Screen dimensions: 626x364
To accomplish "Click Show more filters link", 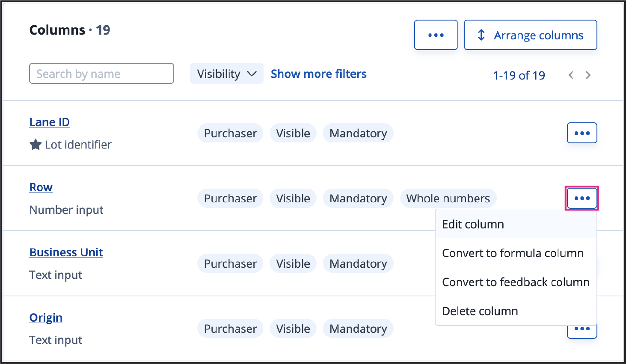I will (x=318, y=74).
